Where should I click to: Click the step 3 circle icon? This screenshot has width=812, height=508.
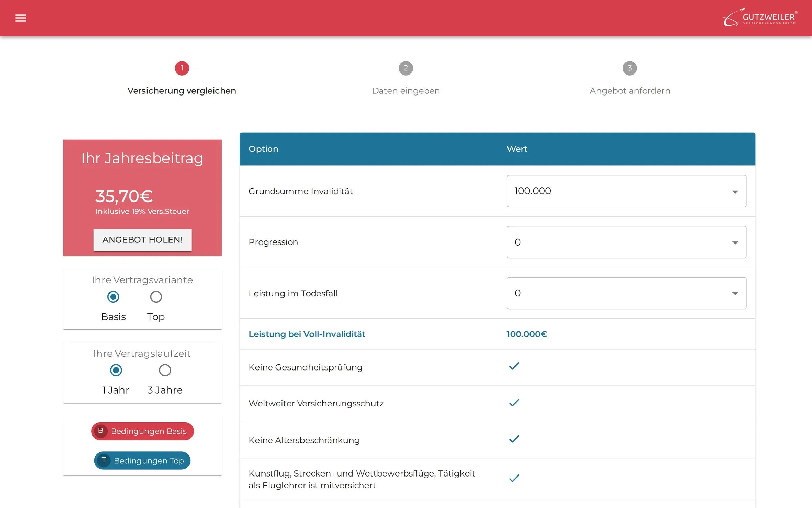coord(630,68)
